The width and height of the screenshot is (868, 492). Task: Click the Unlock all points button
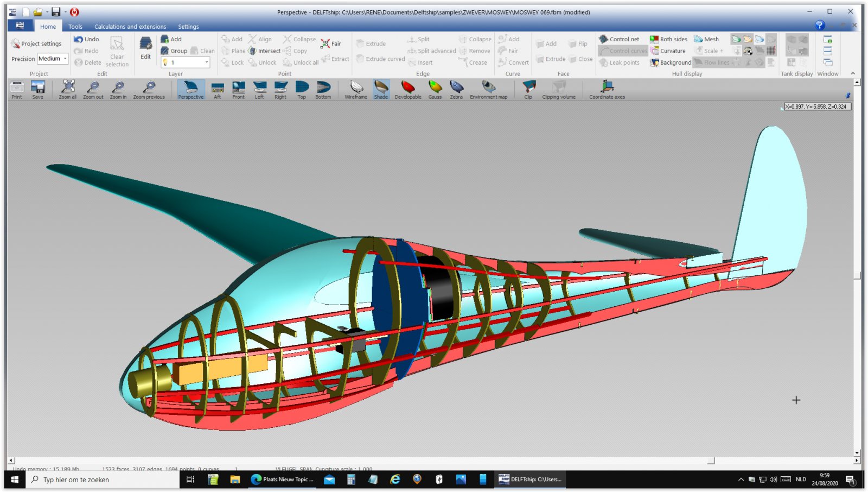[x=301, y=62]
